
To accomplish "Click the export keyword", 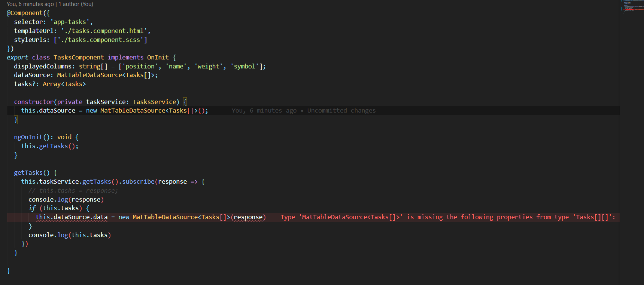I will (x=17, y=57).
